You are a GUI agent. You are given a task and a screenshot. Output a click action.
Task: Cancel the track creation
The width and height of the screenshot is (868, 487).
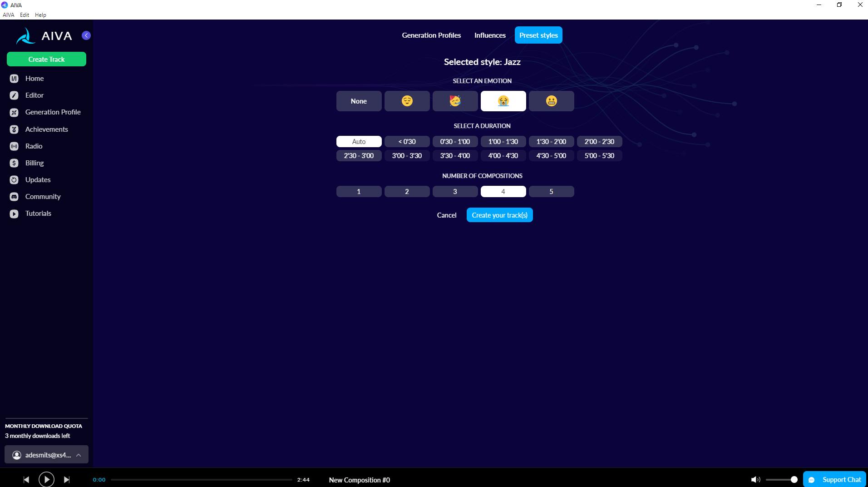447,215
